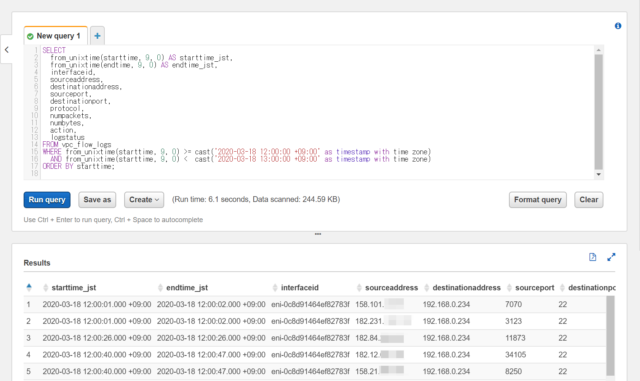Screen dimensions: 640x381
Task: Click the panel resize handle between editor and results
Action: (318, 234)
